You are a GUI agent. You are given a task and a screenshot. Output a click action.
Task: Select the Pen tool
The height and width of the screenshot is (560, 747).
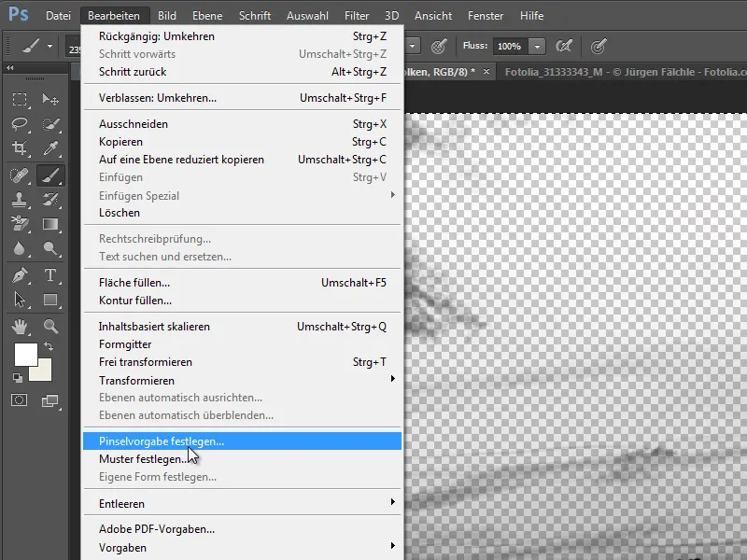pyautogui.click(x=20, y=275)
